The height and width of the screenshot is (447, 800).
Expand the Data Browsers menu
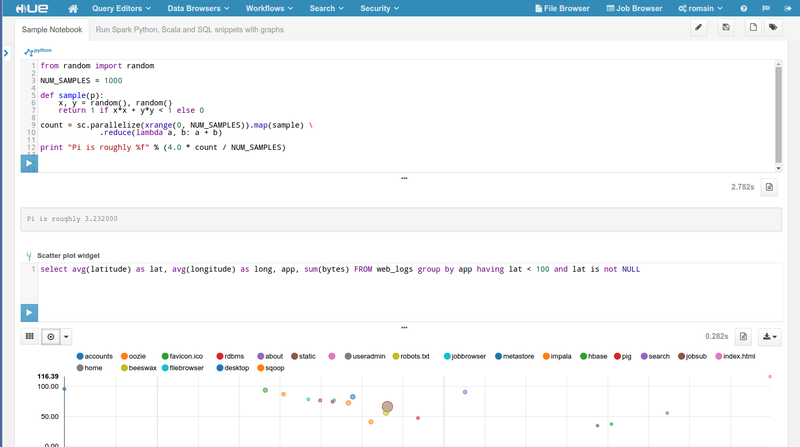(x=199, y=8)
